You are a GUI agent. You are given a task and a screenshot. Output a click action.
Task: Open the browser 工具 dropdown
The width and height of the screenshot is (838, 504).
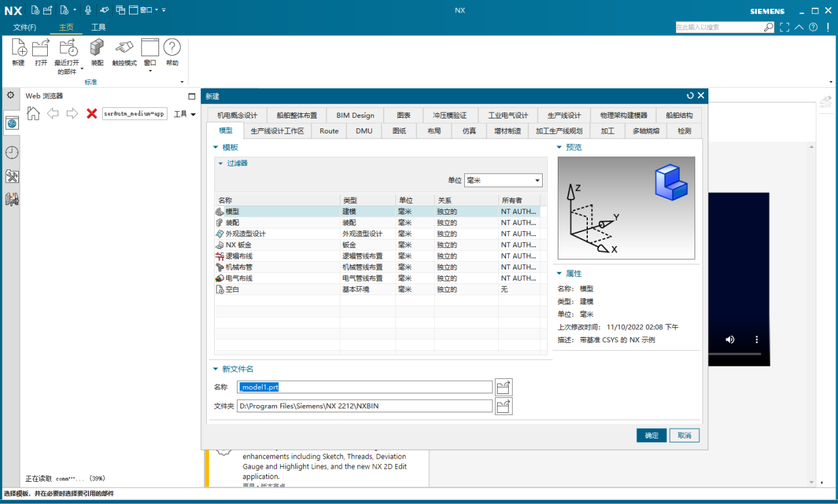(x=185, y=114)
